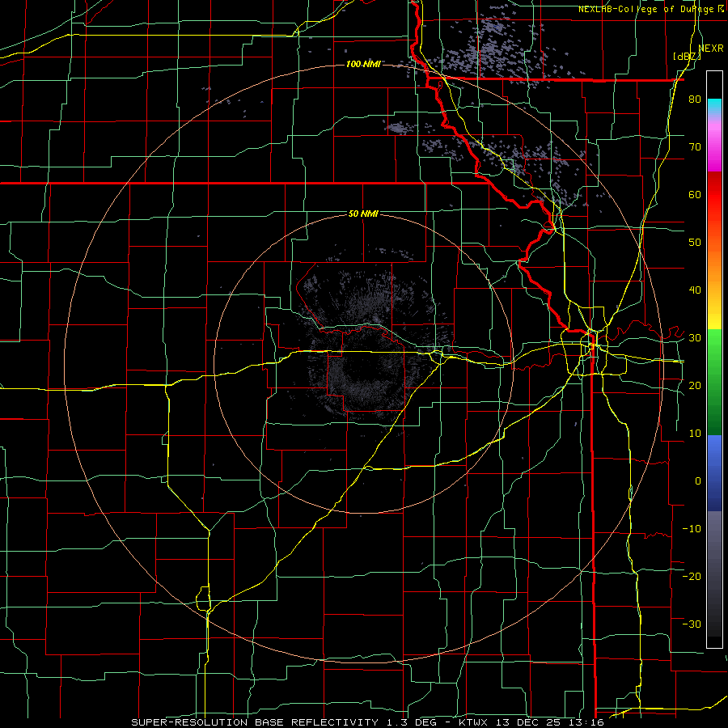Click the '100 NMI' range ring label
This screenshot has height=728, width=728.
pyautogui.click(x=363, y=64)
